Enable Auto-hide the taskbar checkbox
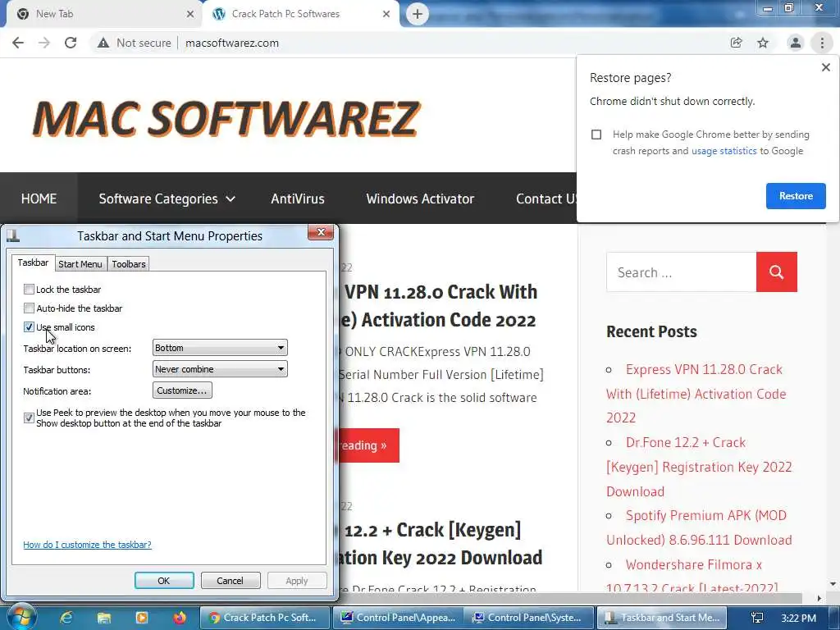This screenshot has width=840, height=630. pos(29,308)
